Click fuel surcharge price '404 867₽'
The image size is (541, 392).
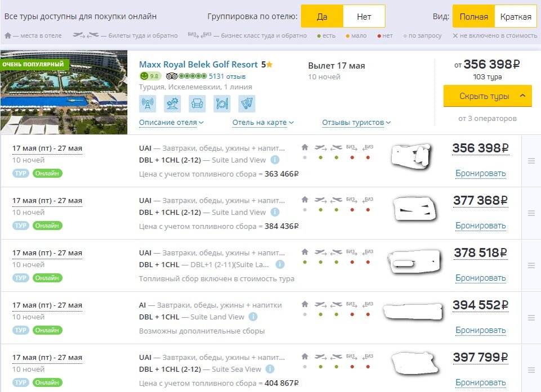tap(281, 384)
